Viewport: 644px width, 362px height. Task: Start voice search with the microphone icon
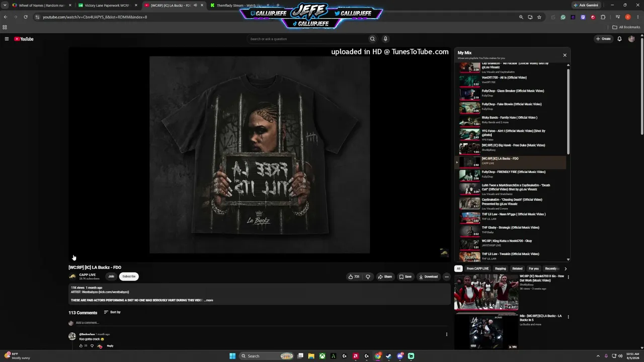(385, 39)
